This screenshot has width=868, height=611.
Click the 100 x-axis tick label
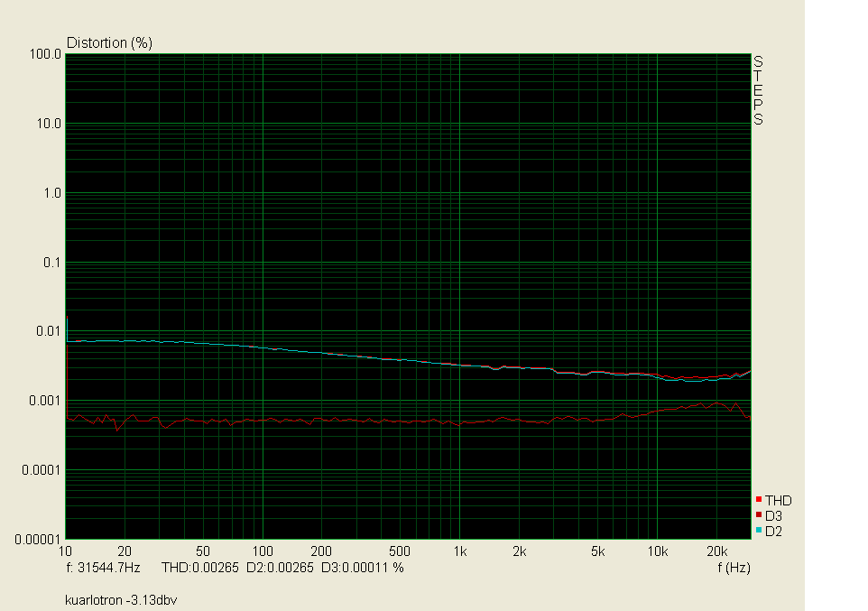click(263, 551)
